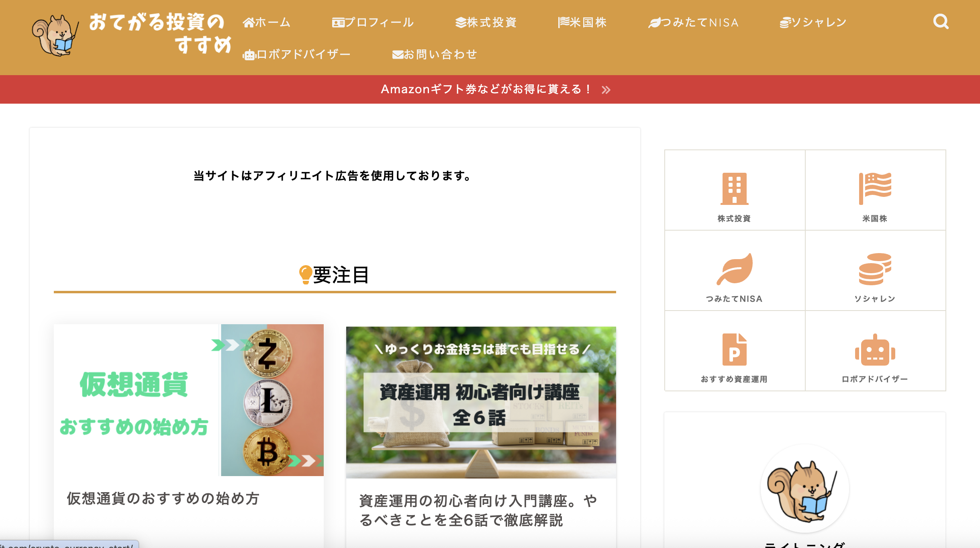Image resolution: width=980 pixels, height=548 pixels.
Task: Go to ホーム in the navigation menu
Action: point(267,22)
